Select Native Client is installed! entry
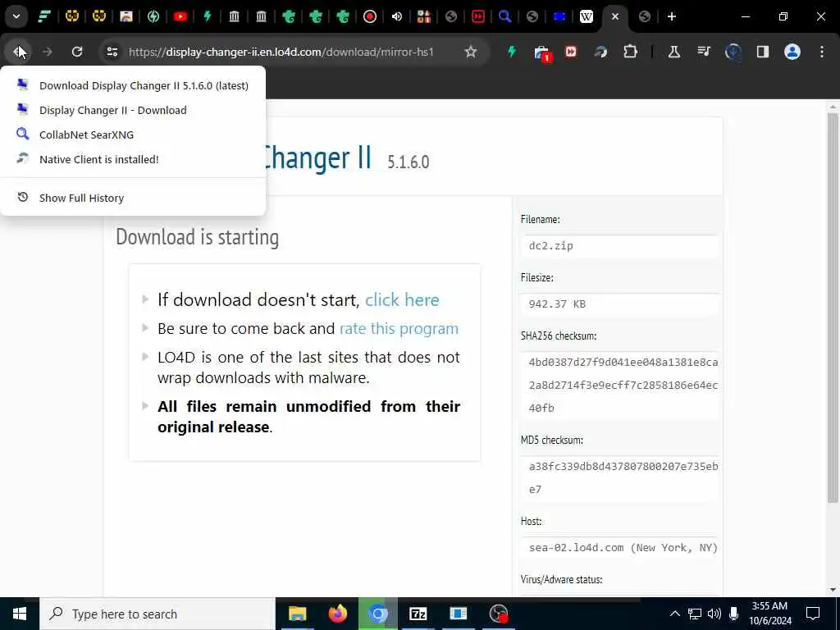This screenshot has width=840, height=630. [133, 159]
